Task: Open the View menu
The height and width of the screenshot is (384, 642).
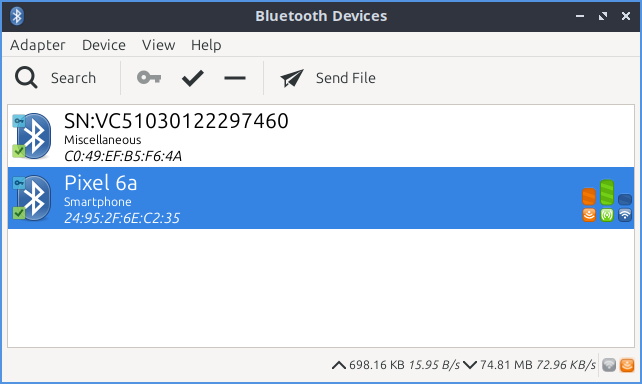Action: (158, 45)
